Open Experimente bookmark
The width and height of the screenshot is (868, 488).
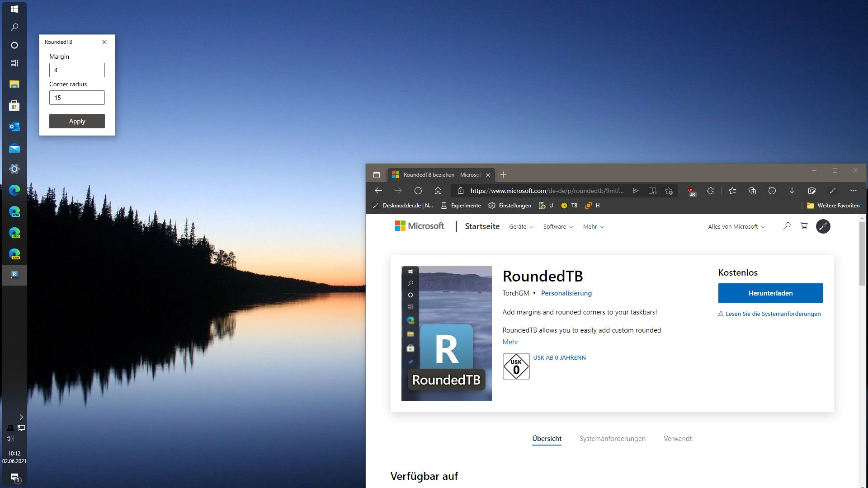(461, 206)
